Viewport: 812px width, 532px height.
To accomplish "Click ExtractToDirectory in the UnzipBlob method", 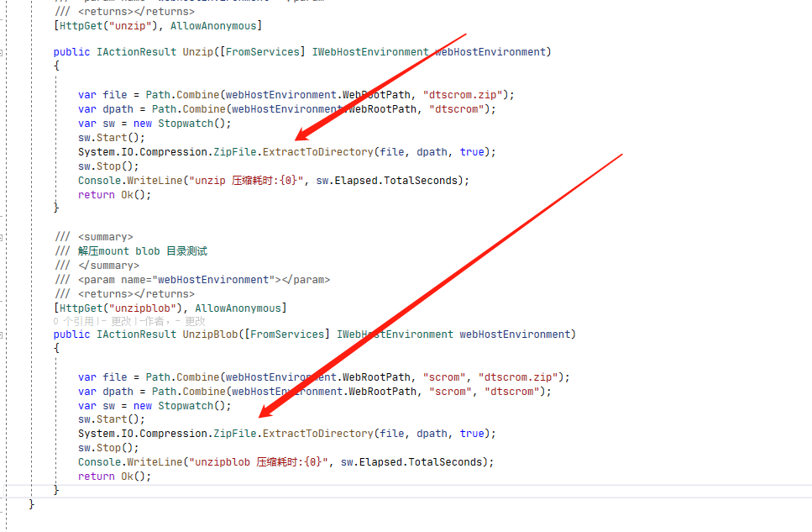I will click(318, 434).
